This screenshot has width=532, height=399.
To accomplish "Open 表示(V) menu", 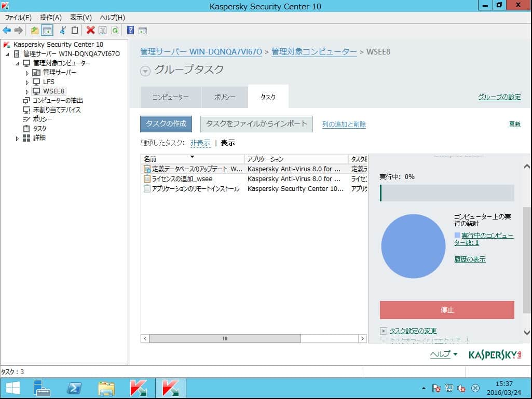I will pyautogui.click(x=81, y=17).
